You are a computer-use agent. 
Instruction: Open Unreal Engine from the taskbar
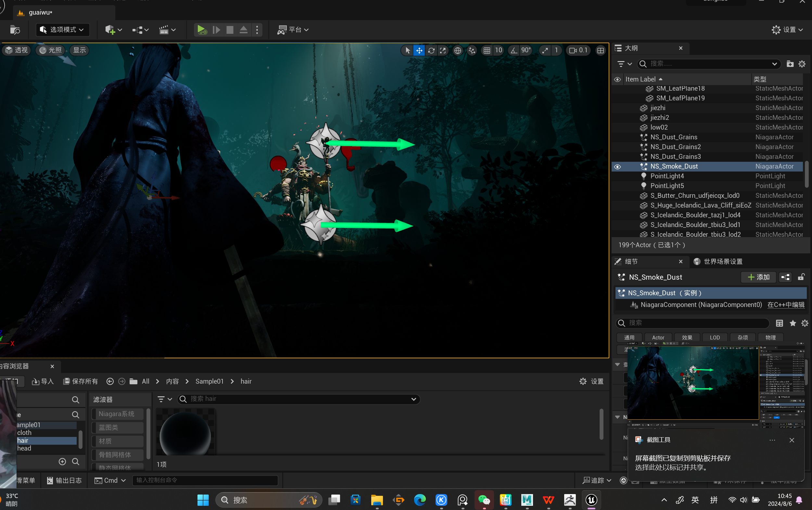click(x=591, y=500)
